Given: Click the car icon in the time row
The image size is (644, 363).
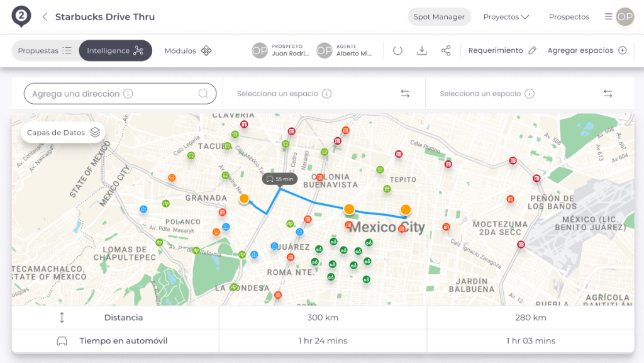Looking at the screenshot, I should pos(62,341).
